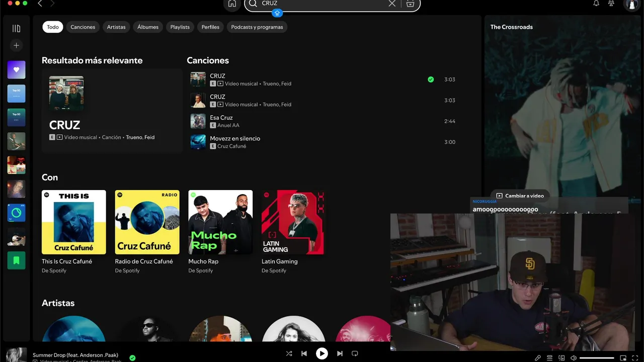Go forward with right arrow
Screen dimensions: 644x362
click(52, 4)
